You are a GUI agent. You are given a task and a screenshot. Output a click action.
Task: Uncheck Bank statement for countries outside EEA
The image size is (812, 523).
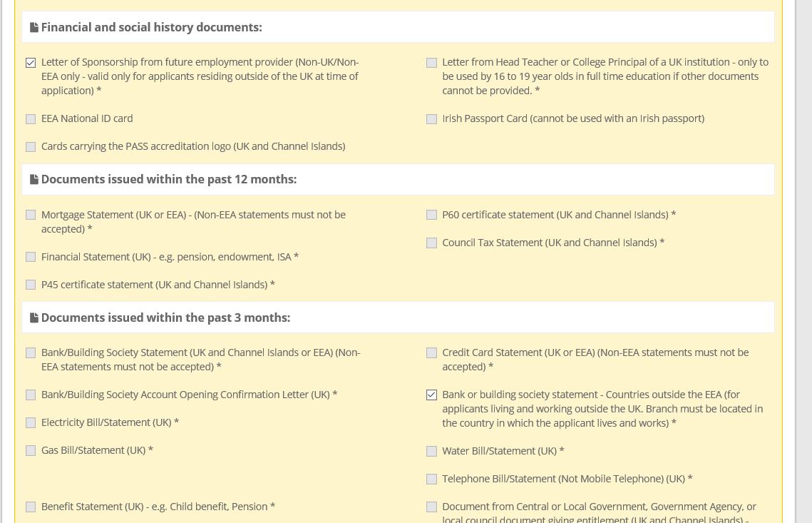(x=431, y=395)
